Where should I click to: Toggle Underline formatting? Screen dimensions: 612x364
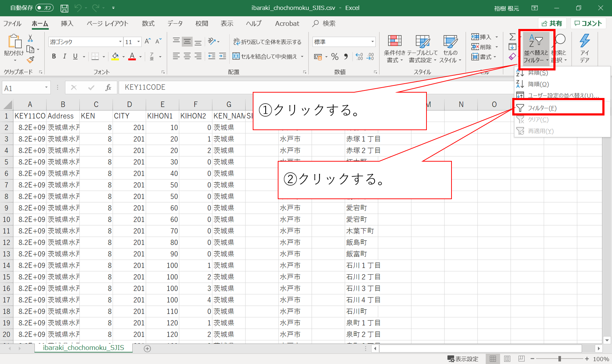coord(75,56)
